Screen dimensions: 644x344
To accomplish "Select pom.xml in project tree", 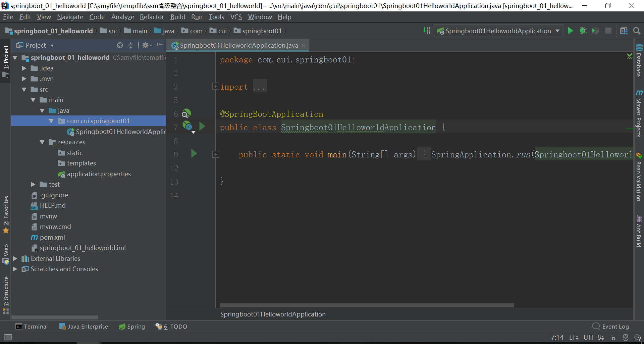I will click(52, 238).
